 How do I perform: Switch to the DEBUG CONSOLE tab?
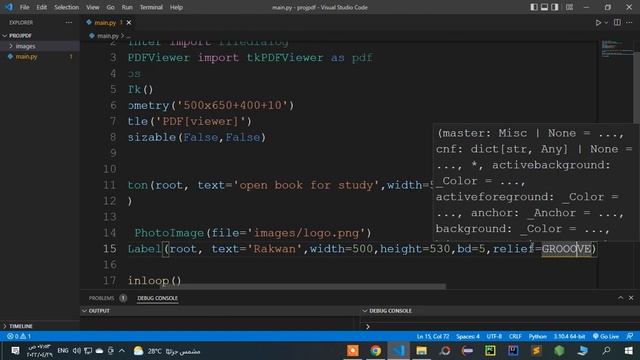point(158,298)
